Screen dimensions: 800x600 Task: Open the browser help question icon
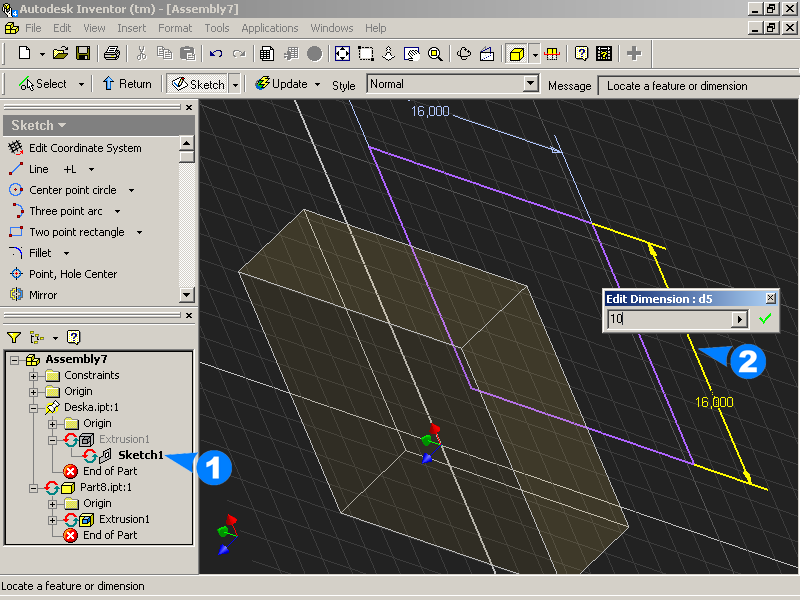pyautogui.click(x=73, y=337)
